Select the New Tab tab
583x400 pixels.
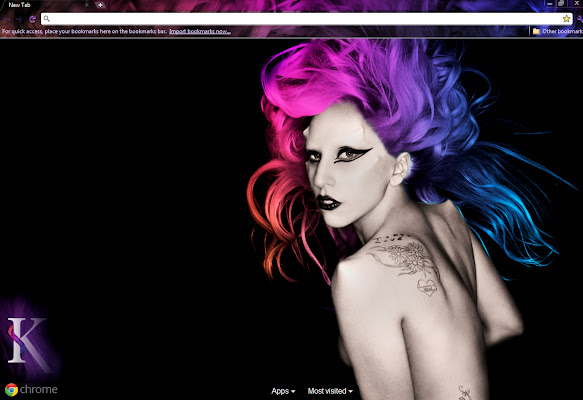pos(46,5)
